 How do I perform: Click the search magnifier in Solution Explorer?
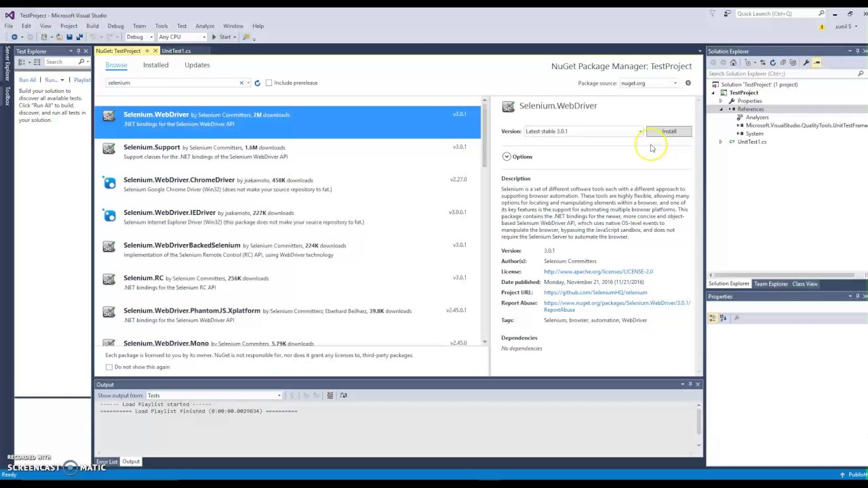pos(861,73)
